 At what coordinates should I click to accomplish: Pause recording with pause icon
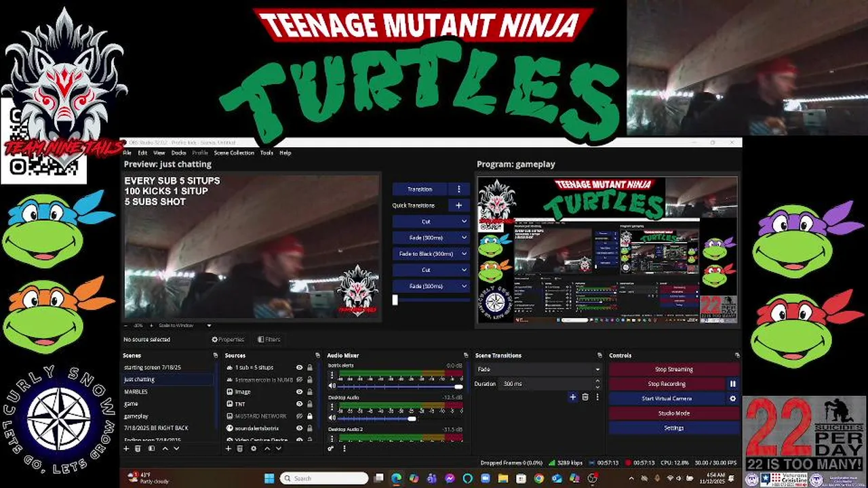732,384
